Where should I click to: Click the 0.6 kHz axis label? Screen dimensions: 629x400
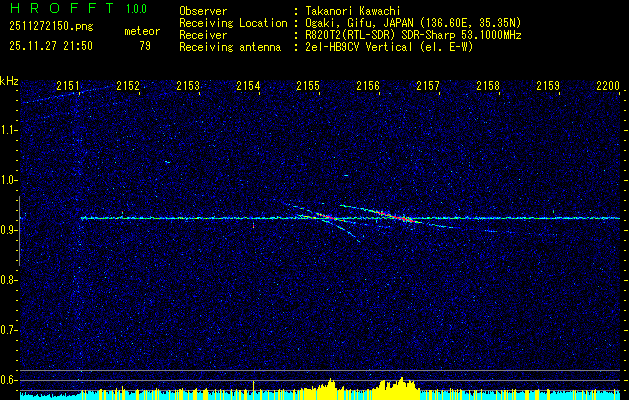coord(9,380)
